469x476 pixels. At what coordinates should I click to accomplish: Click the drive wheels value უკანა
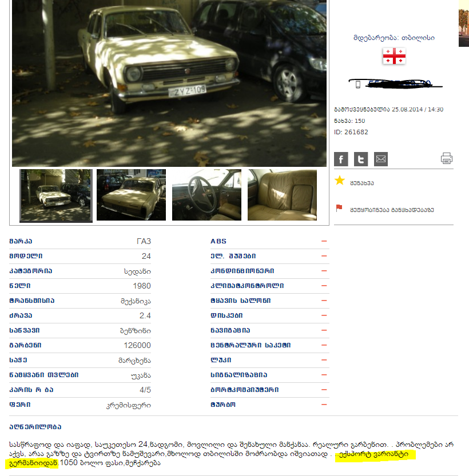tap(141, 375)
